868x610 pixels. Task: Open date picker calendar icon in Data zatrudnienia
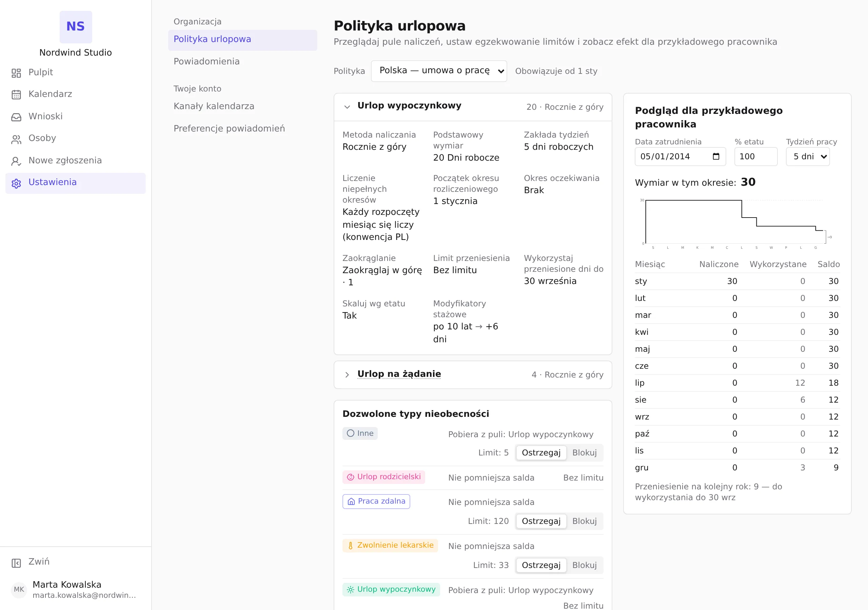pyautogui.click(x=716, y=157)
